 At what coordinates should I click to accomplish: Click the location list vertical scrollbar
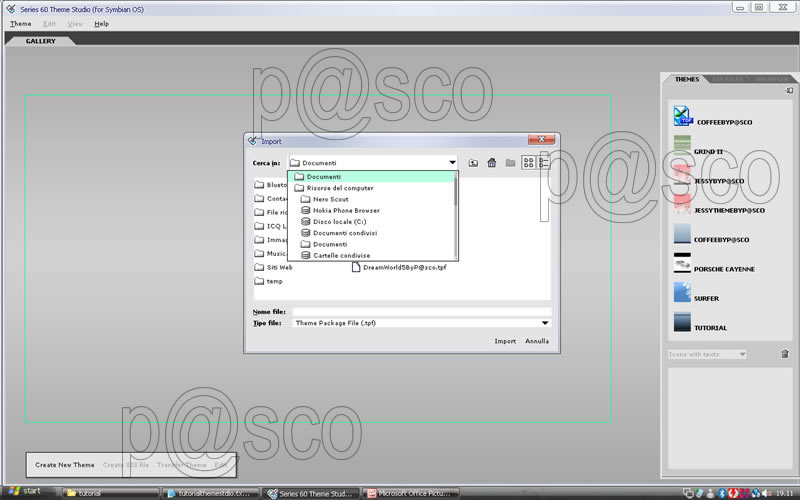(456, 216)
